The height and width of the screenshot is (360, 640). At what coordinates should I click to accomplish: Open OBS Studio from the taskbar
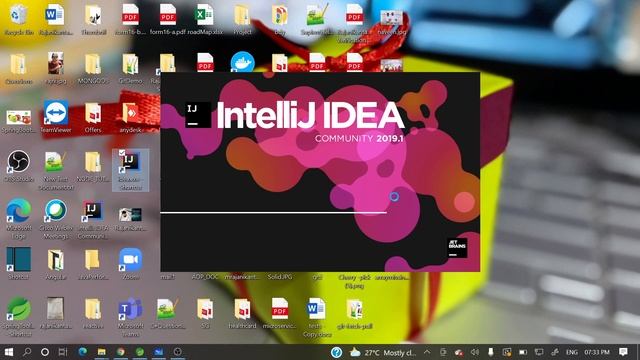click(x=178, y=352)
